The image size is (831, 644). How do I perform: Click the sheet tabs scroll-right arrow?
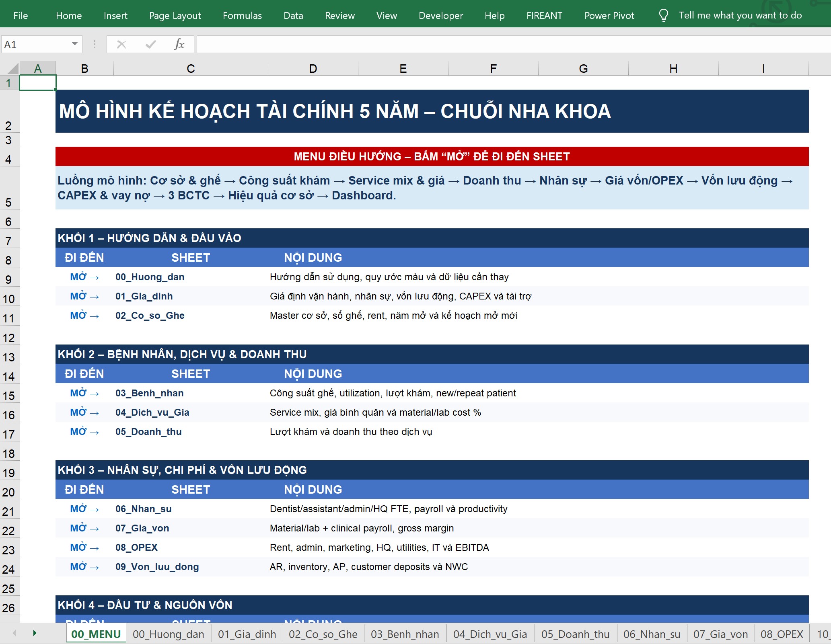(35, 633)
